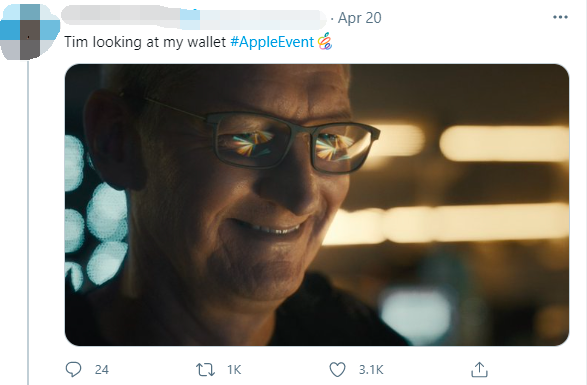Click blurred warm lights in photo background

coord(504,143)
